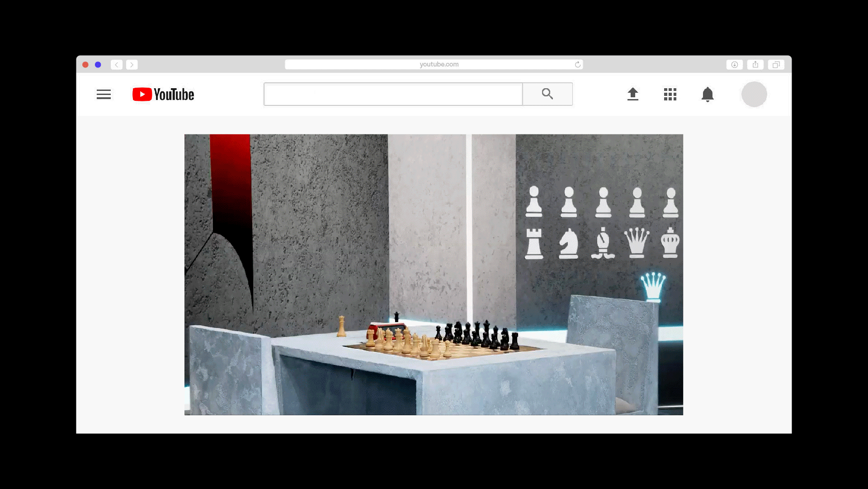Click into the YouTube search field
The image size is (868, 489).
pyautogui.click(x=393, y=94)
